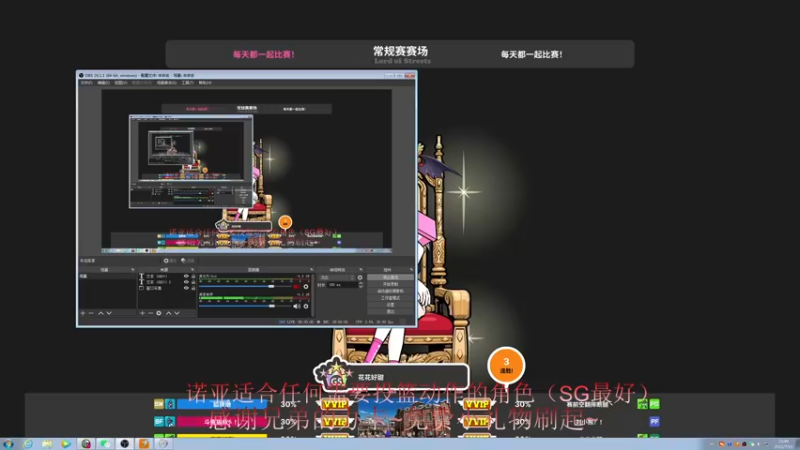The image size is (800, 450).
Task: Toggle visibility of 窗口采集 source
Action: point(186,288)
